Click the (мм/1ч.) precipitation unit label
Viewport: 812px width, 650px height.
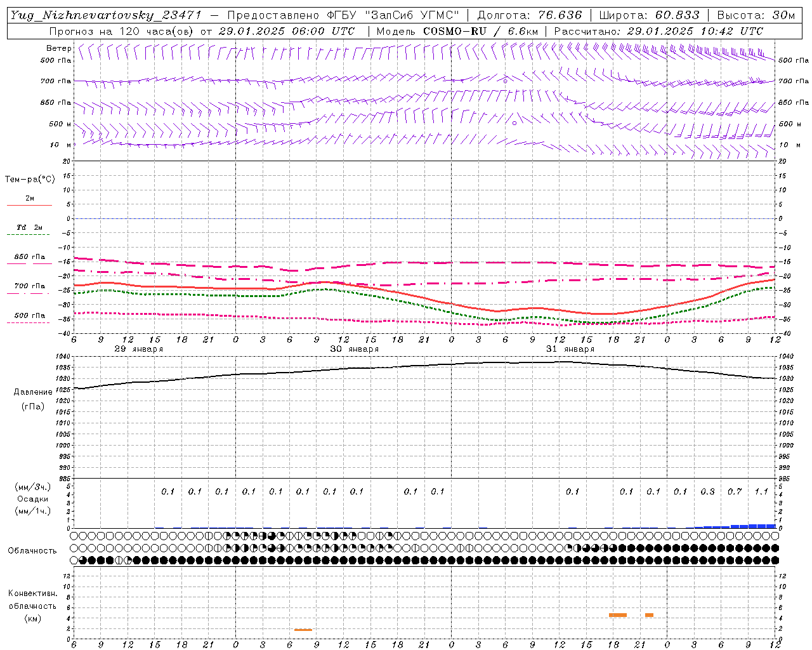pos(32,511)
